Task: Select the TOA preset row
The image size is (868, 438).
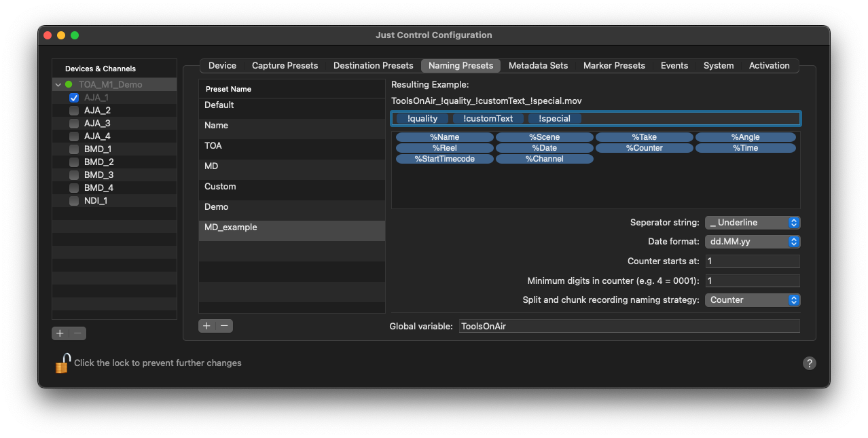Action: pyautogui.click(x=292, y=149)
